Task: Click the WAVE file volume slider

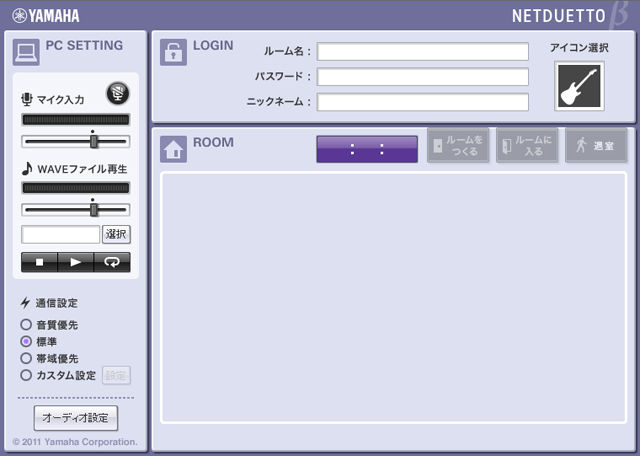Action: coord(76,210)
